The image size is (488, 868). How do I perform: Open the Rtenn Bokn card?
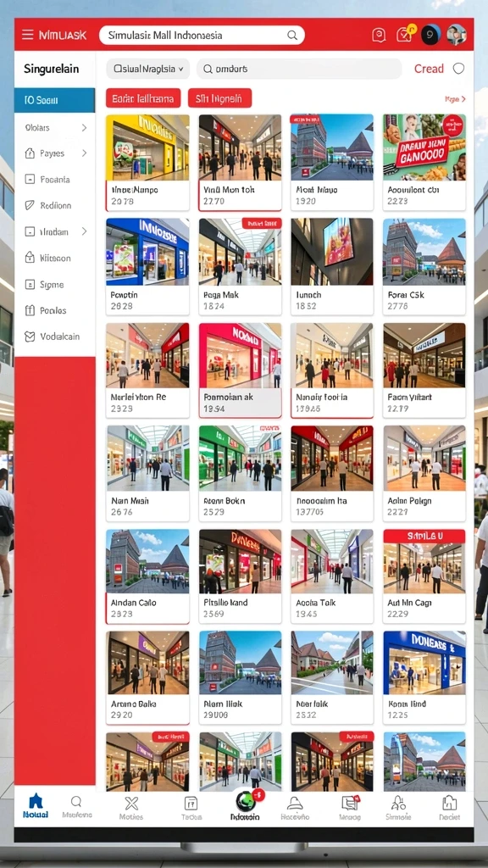[240, 473]
